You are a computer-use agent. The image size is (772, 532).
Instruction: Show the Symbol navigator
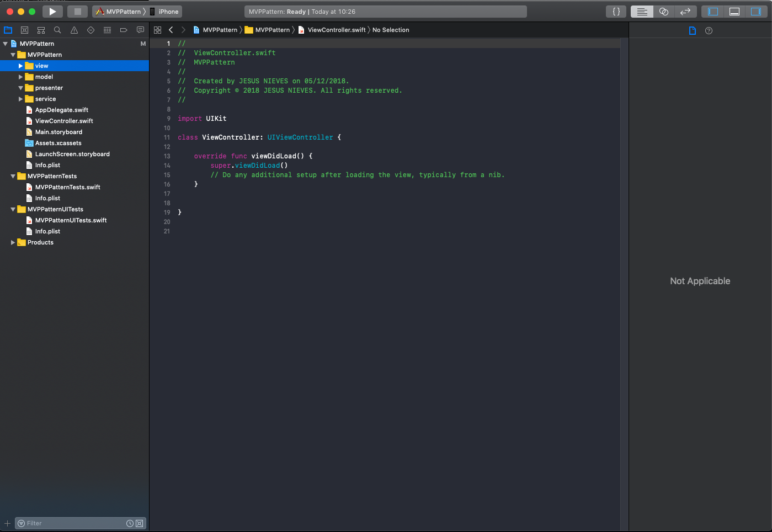pyautogui.click(x=41, y=30)
